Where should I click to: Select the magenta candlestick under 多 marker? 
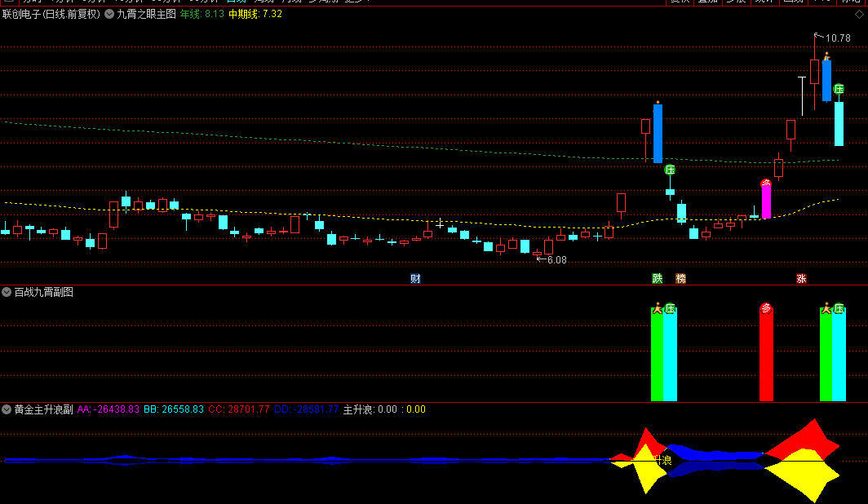[x=766, y=202]
